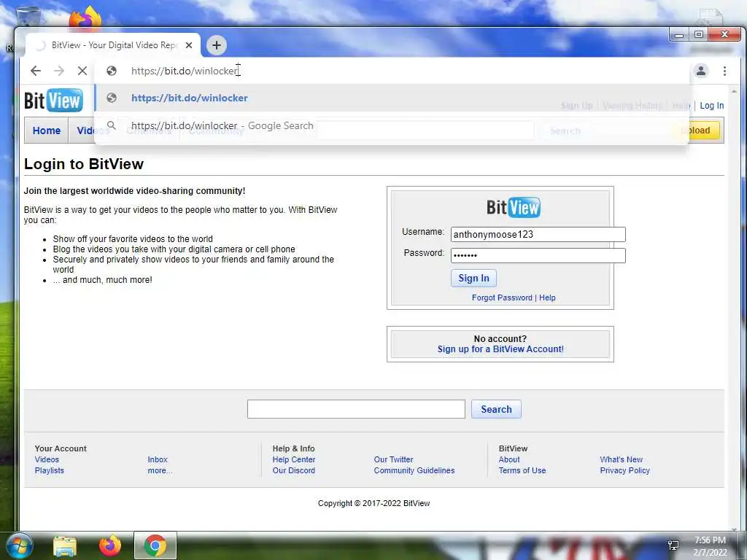The image size is (747, 560).
Task: Click the Copyright 2017-2022 BitView text
Action: pyautogui.click(x=374, y=503)
